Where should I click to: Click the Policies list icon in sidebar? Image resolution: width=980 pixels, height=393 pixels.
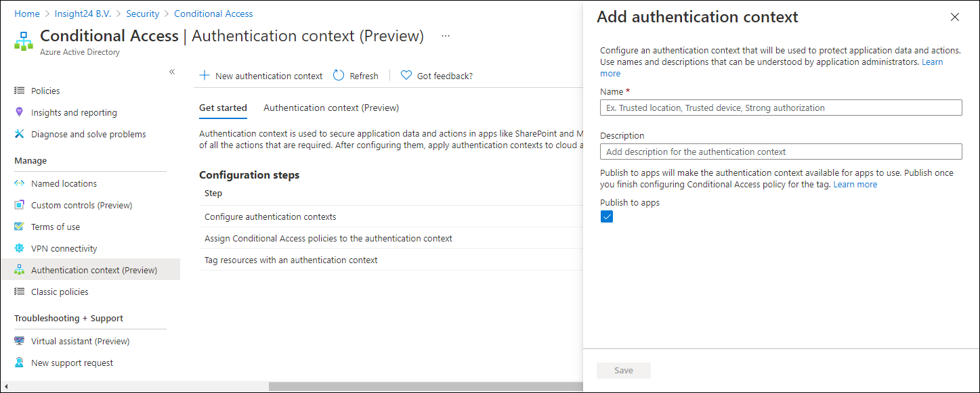point(20,91)
